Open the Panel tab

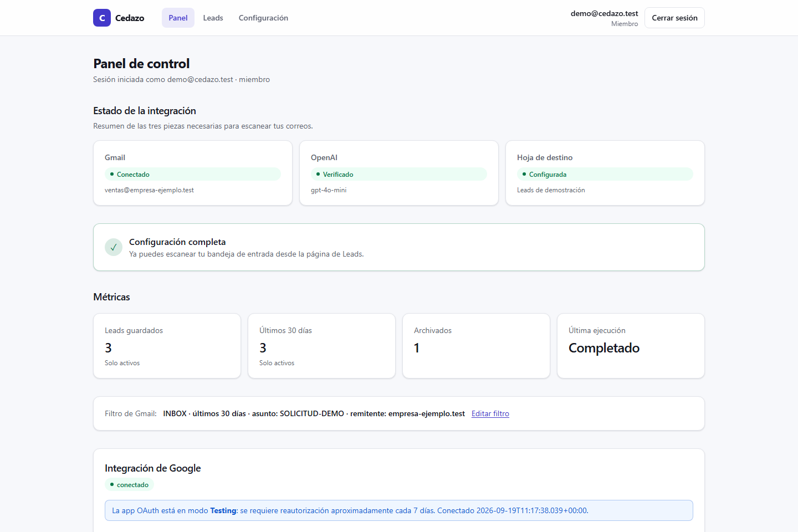[178, 18]
